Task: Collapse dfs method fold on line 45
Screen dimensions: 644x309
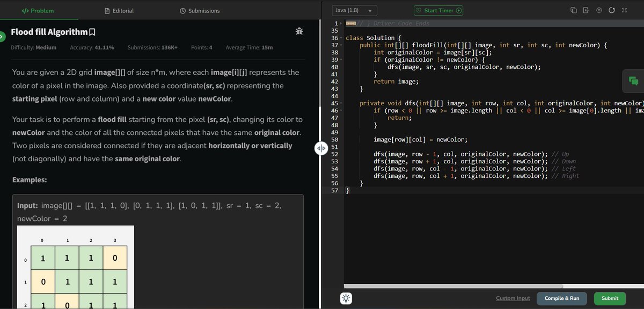Action: click(340, 103)
